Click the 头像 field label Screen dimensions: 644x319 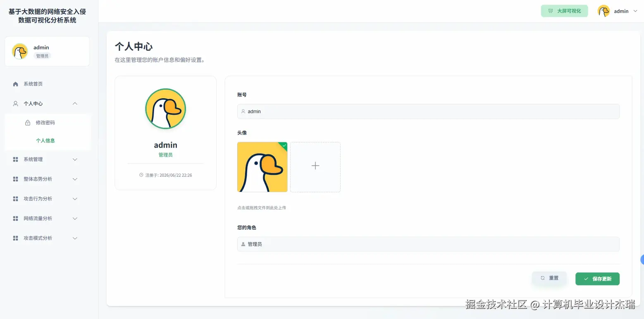click(x=242, y=133)
